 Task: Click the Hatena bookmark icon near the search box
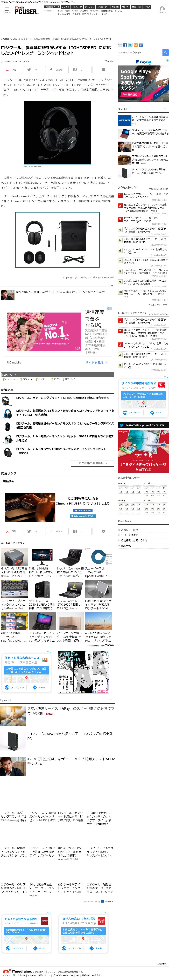[141, 45]
